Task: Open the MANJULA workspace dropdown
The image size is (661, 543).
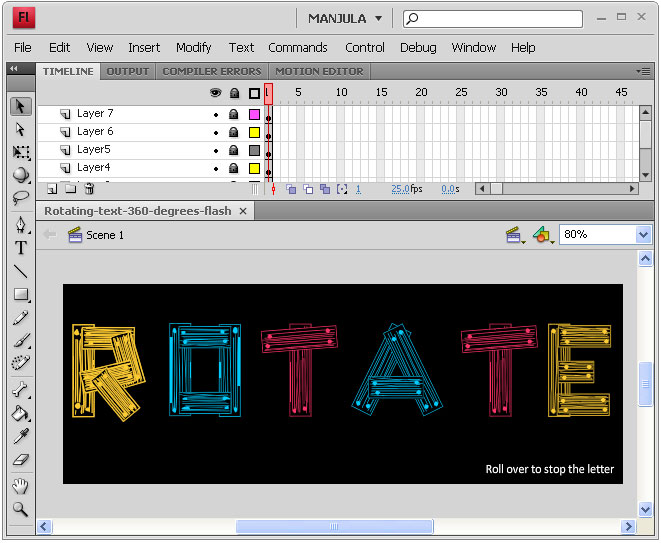Action: pyautogui.click(x=345, y=19)
